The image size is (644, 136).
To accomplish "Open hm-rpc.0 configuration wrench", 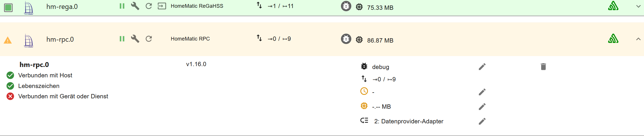I will click(135, 39).
